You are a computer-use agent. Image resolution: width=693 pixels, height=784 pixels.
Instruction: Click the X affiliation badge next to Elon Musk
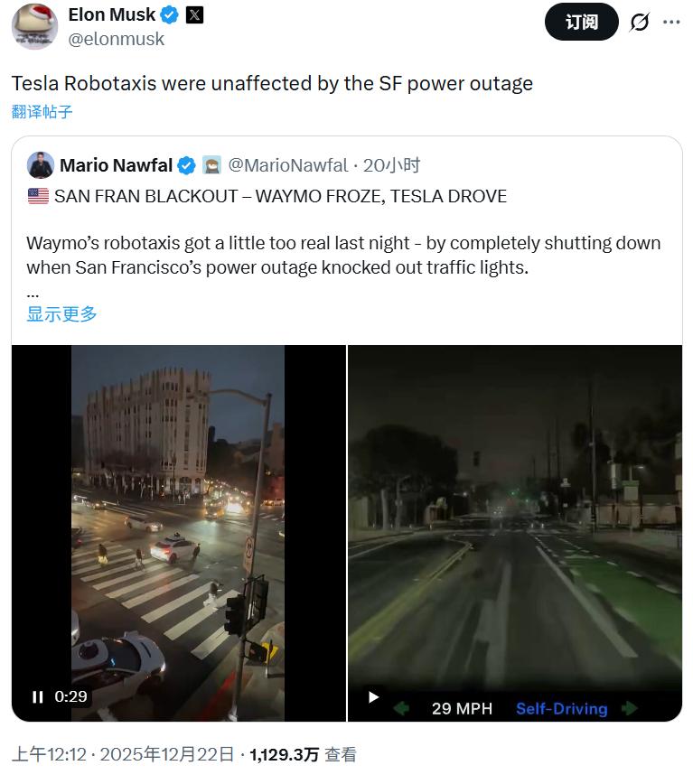tap(194, 15)
